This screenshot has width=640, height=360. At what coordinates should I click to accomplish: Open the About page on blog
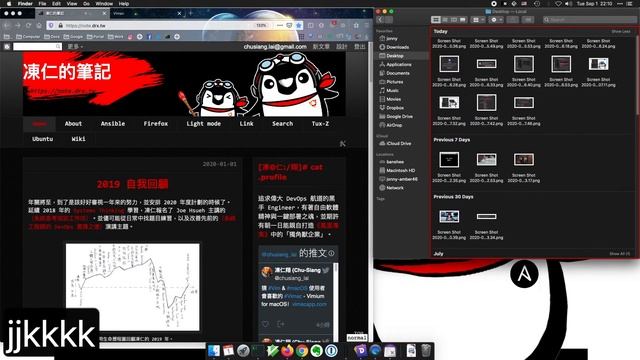coord(73,124)
